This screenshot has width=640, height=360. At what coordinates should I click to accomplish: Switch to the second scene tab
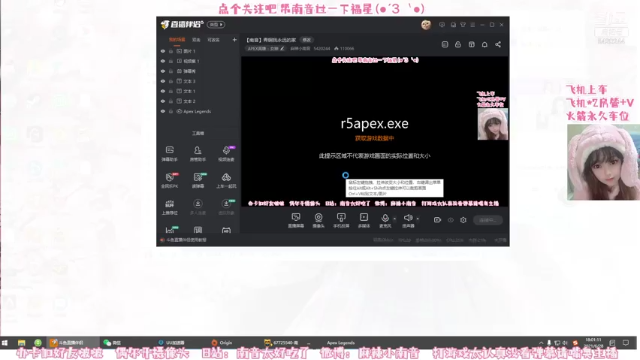pyautogui.click(x=196, y=40)
